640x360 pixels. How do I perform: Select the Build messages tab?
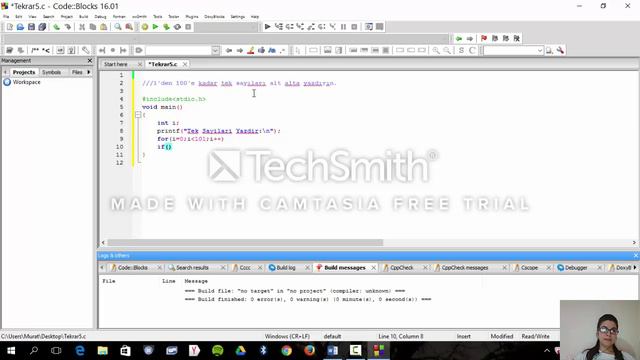[344, 268]
